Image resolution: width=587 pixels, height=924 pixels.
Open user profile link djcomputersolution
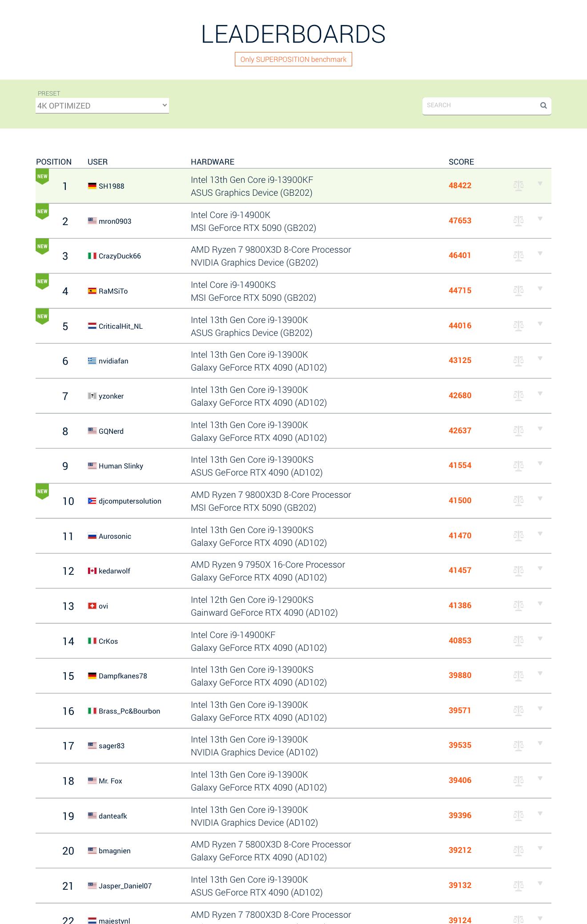130,501
